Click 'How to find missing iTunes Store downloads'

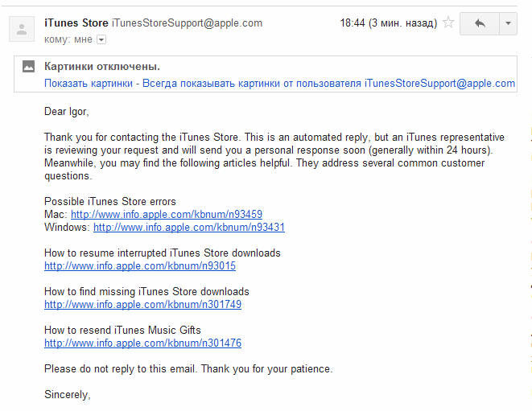(146, 292)
